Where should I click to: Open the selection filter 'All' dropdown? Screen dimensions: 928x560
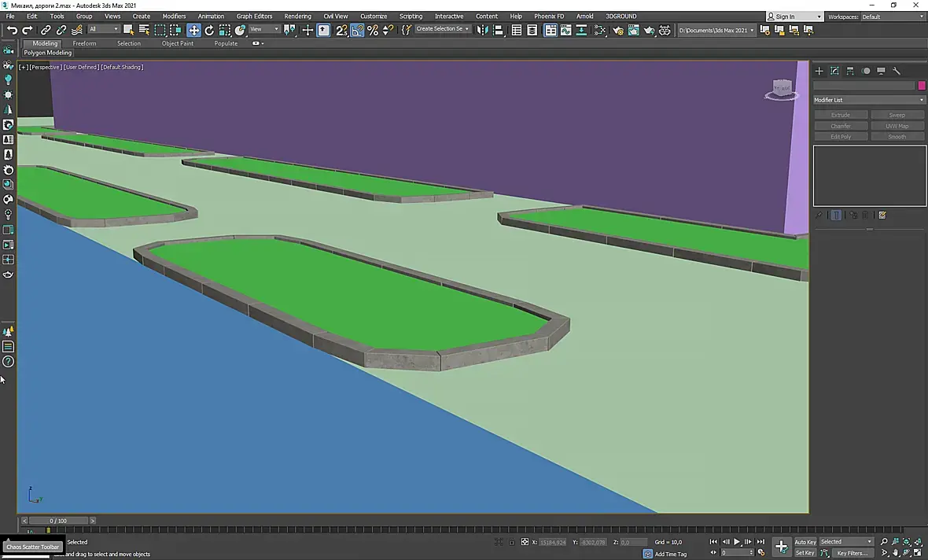coord(103,30)
